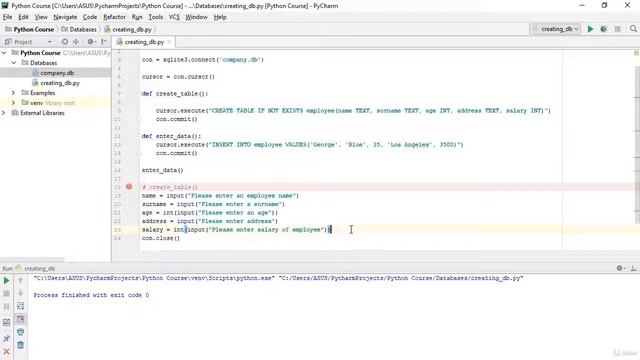Screen dimensions: 640x360
Task: Click the pause output icon in Run panel
Action: (x=7, y=307)
